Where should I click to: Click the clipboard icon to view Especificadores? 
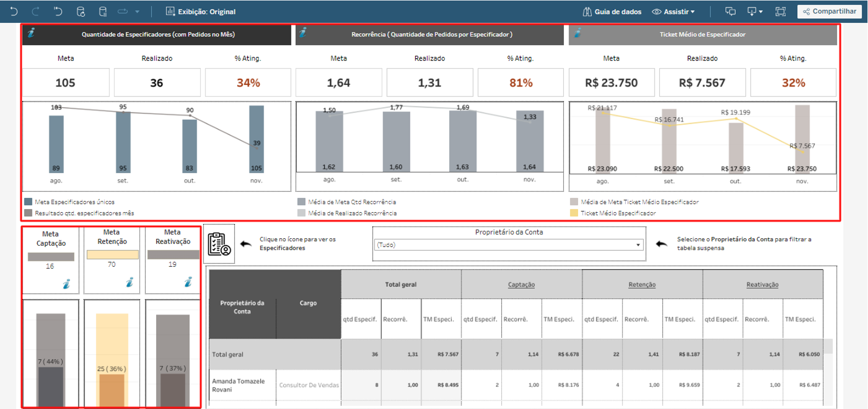219,244
